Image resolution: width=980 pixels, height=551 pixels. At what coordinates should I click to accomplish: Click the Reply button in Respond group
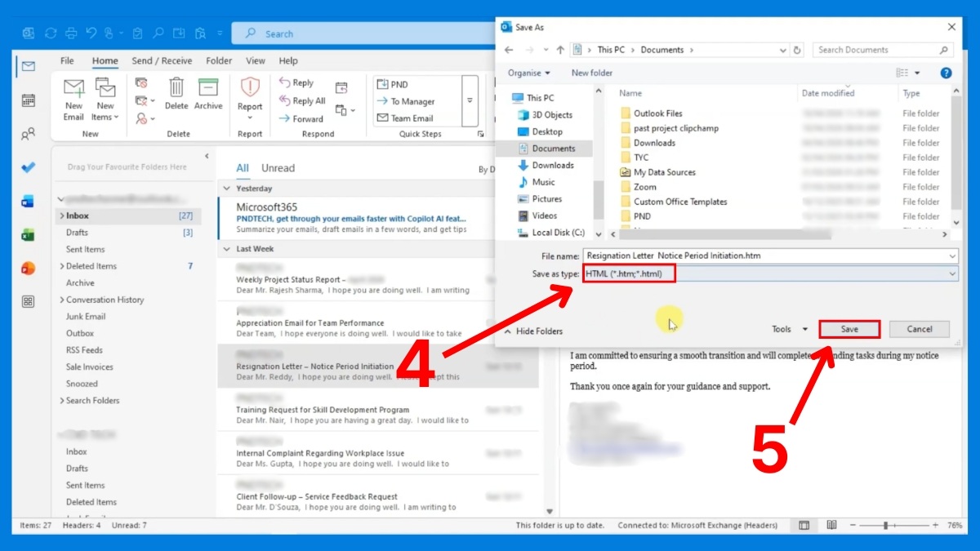point(296,82)
